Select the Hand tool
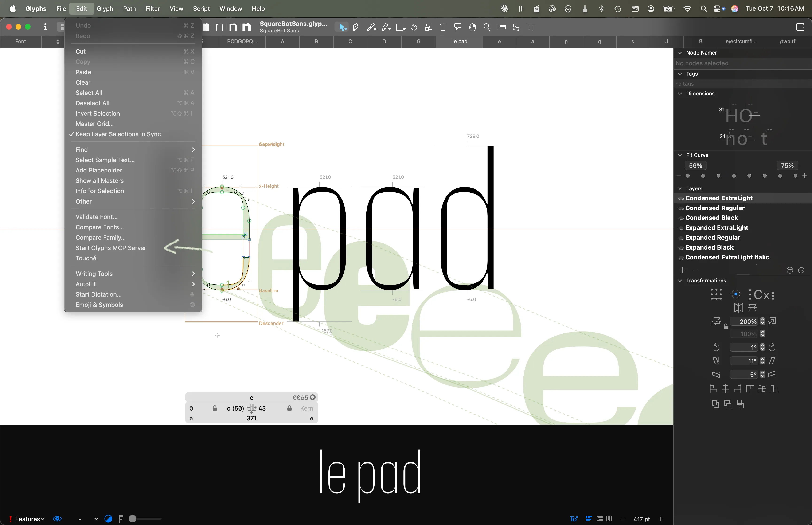The width and height of the screenshot is (812, 525). tap(472, 27)
